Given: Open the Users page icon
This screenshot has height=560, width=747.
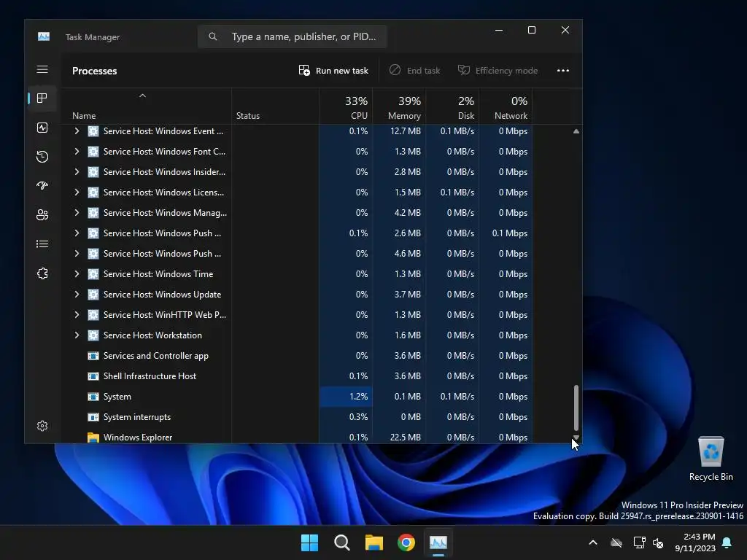Looking at the screenshot, I should tap(42, 215).
